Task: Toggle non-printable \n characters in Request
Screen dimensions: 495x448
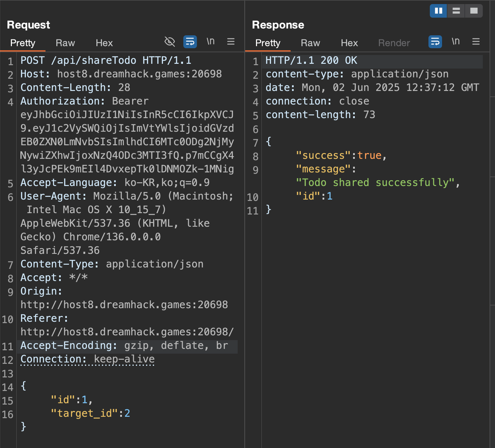Action: pos(210,41)
